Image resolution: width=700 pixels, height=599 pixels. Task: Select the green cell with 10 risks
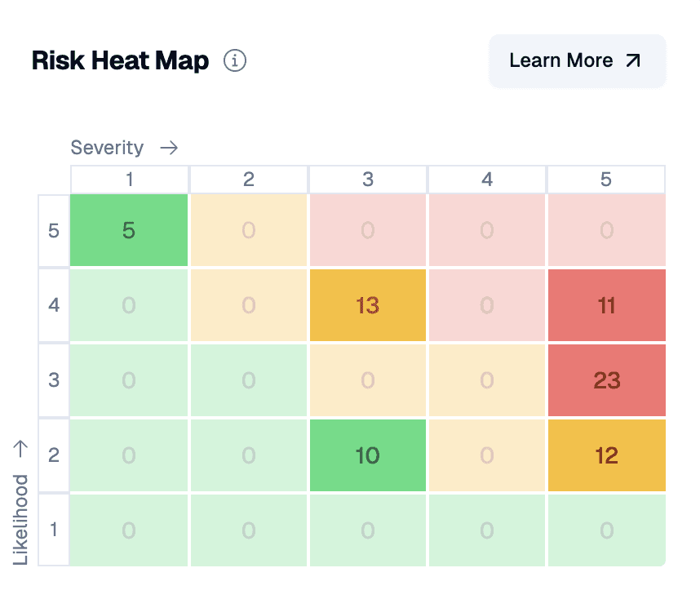(368, 455)
